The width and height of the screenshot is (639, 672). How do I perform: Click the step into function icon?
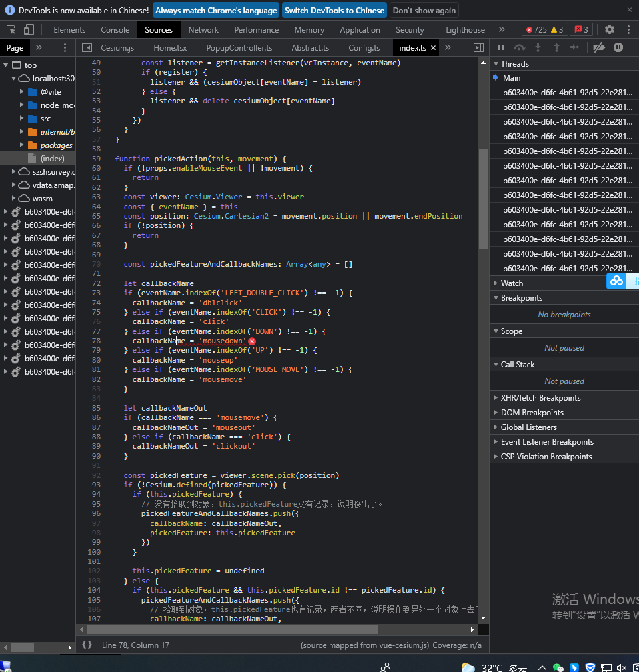point(538,47)
